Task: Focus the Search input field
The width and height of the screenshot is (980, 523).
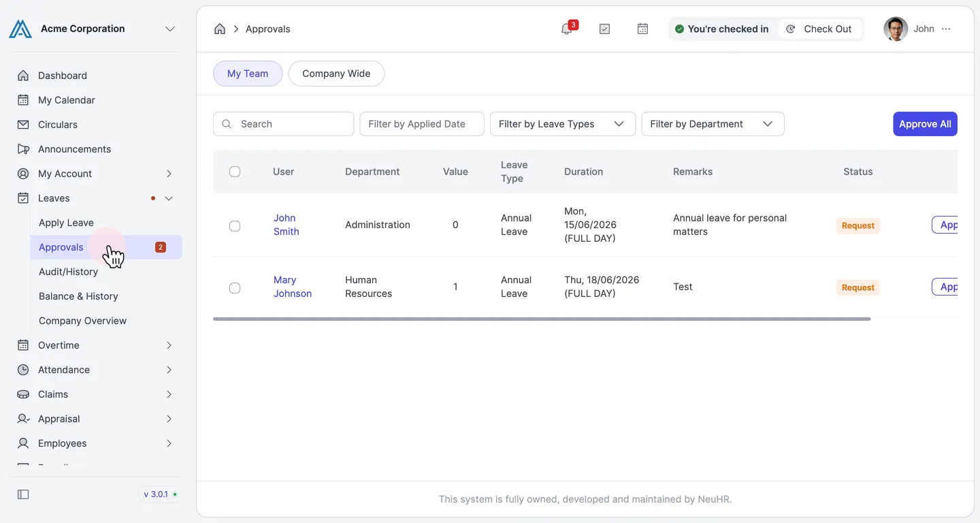Action: (283, 124)
